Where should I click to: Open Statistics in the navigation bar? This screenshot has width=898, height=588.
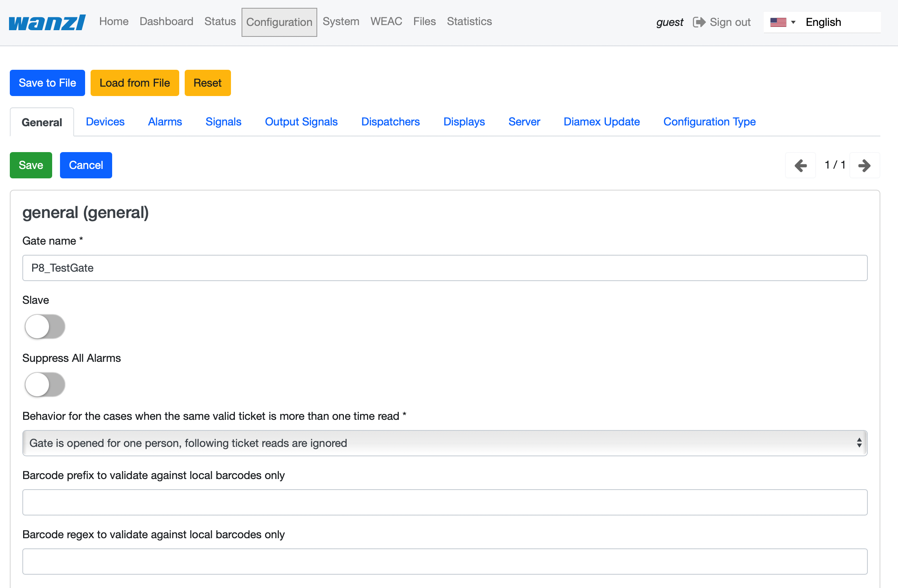coord(469,22)
